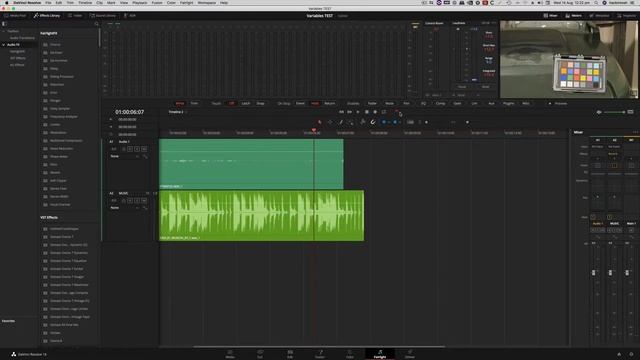Open project settings gear
Image resolution: width=640 pixels, height=360 pixels.
click(x=631, y=354)
